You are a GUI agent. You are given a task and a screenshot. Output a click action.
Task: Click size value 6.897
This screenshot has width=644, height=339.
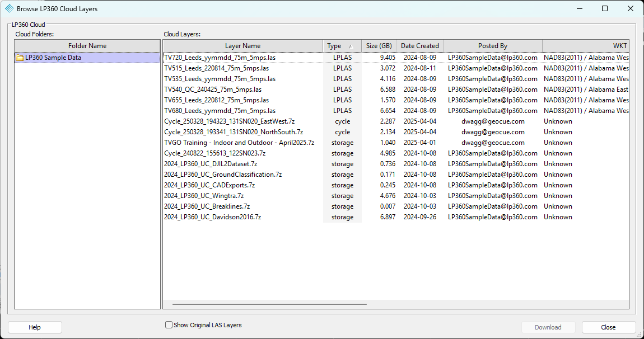tap(388, 218)
